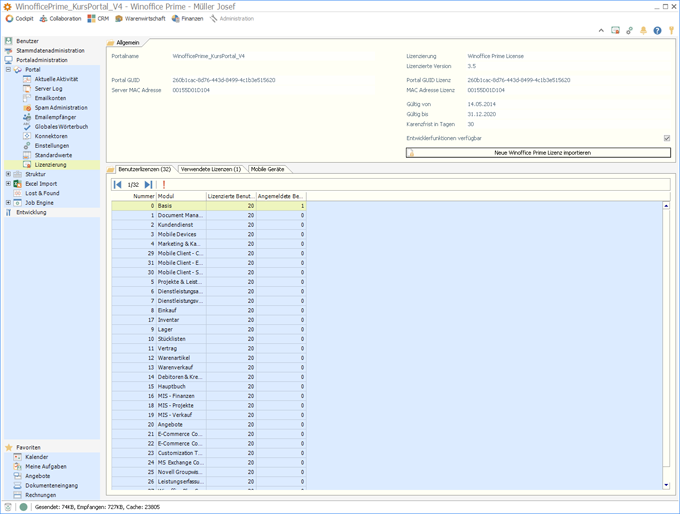Open the CRM menu
The width and height of the screenshot is (680, 514).
pyautogui.click(x=98, y=19)
